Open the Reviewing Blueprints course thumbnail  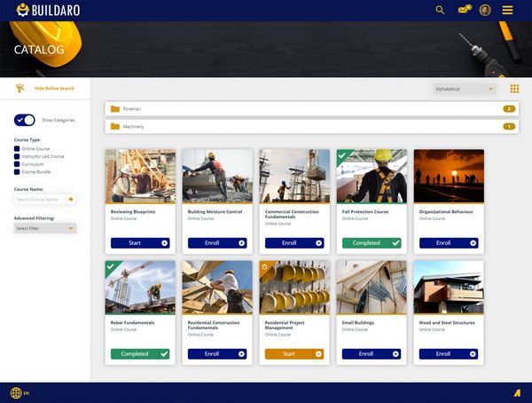pyautogui.click(x=140, y=176)
